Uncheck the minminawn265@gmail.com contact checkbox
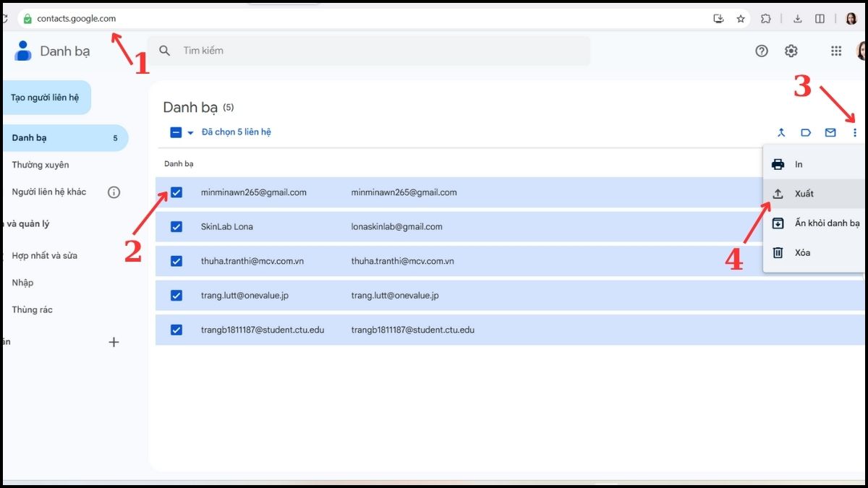Screen dimensions: 868x488 (176, 192)
